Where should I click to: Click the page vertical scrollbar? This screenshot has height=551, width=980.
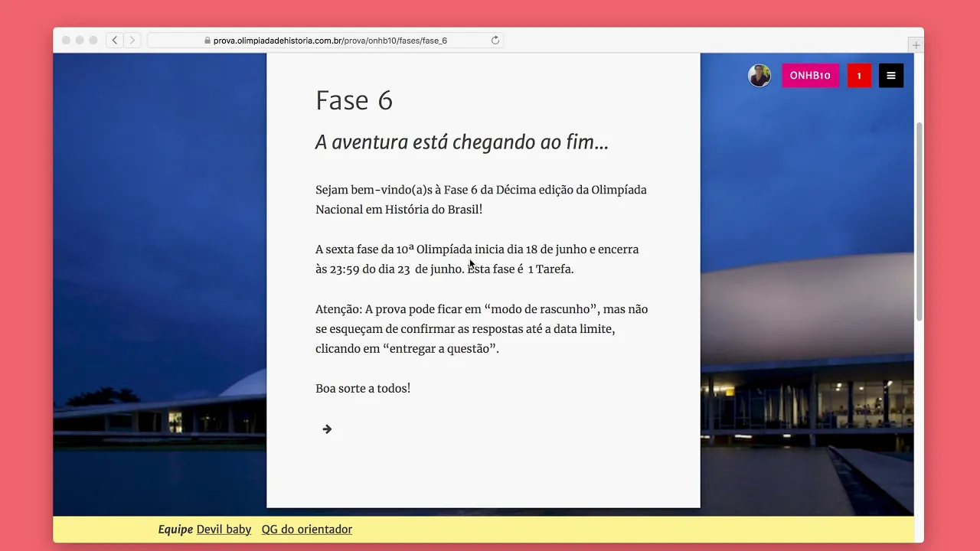click(x=919, y=222)
